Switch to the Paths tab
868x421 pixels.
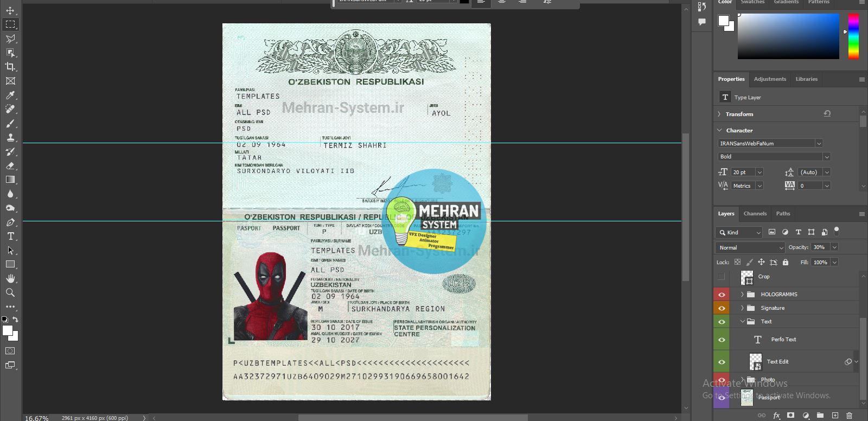(x=783, y=214)
